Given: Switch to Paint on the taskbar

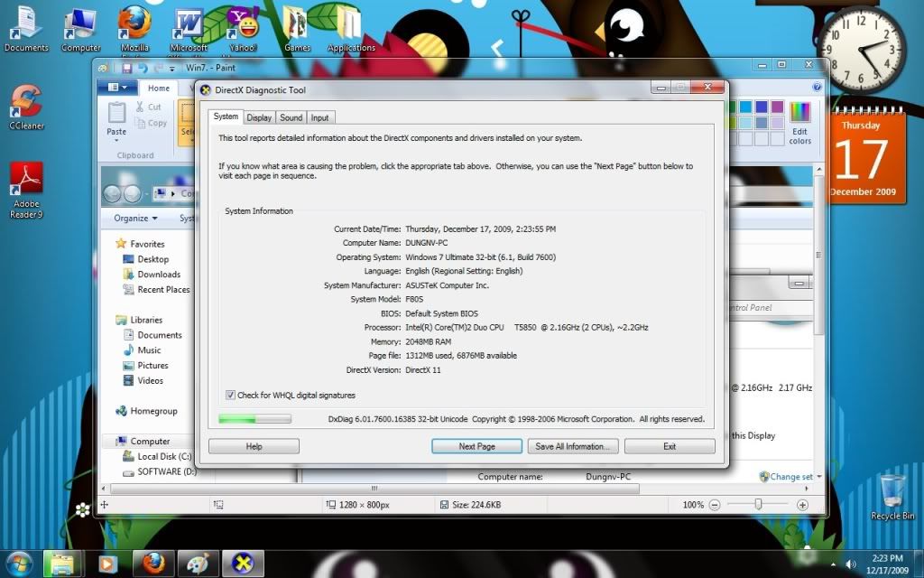Looking at the screenshot, I should coord(198,564).
